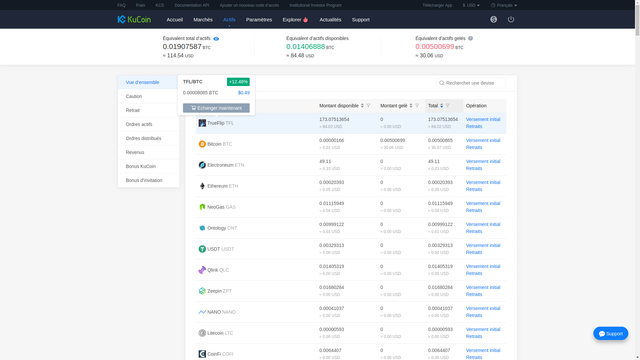
Task: Open the currency icon in header
Action: click(493, 19)
